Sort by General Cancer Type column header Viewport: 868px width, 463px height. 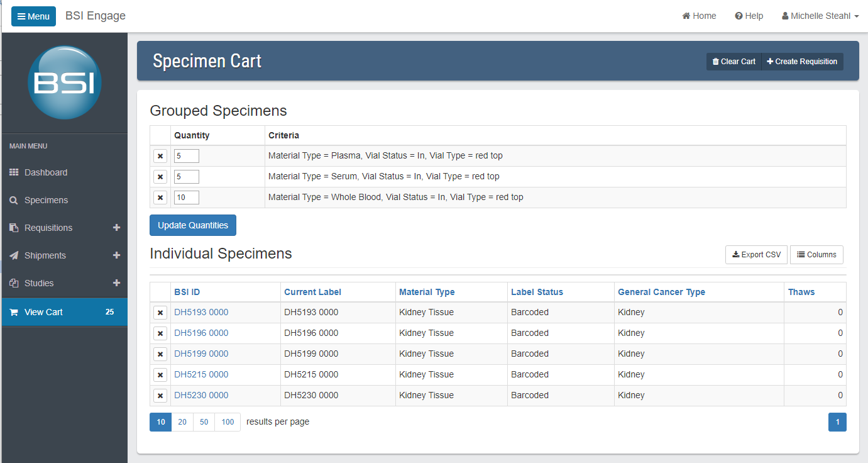tap(661, 292)
